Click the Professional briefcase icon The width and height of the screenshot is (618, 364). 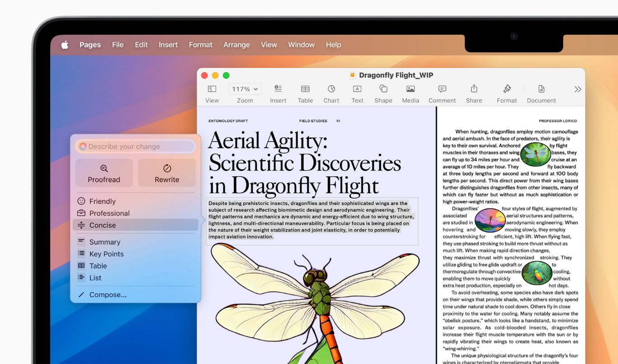coord(81,213)
